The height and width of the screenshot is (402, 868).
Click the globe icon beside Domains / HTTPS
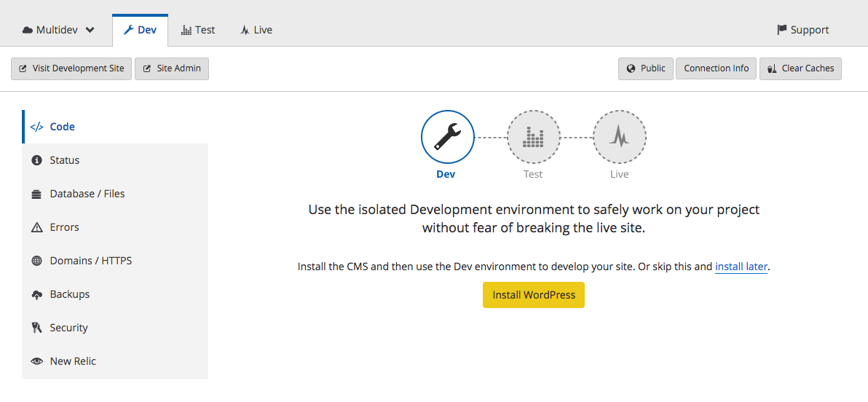(37, 261)
